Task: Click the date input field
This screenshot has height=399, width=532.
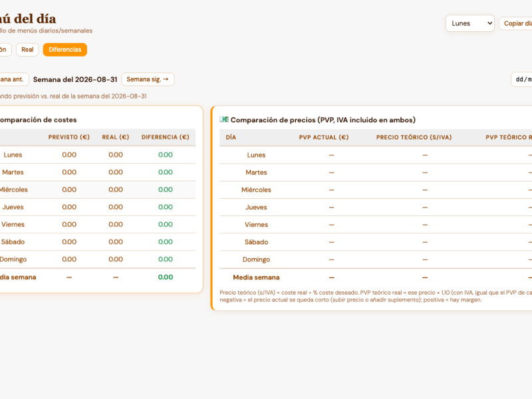Action: coord(521,79)
